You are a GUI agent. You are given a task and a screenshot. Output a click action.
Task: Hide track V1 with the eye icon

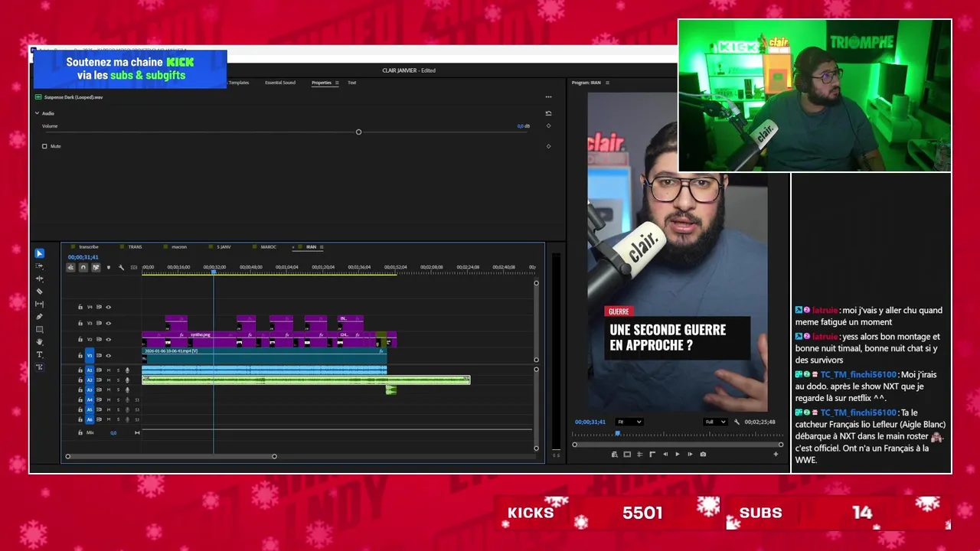tap(108, 355)
